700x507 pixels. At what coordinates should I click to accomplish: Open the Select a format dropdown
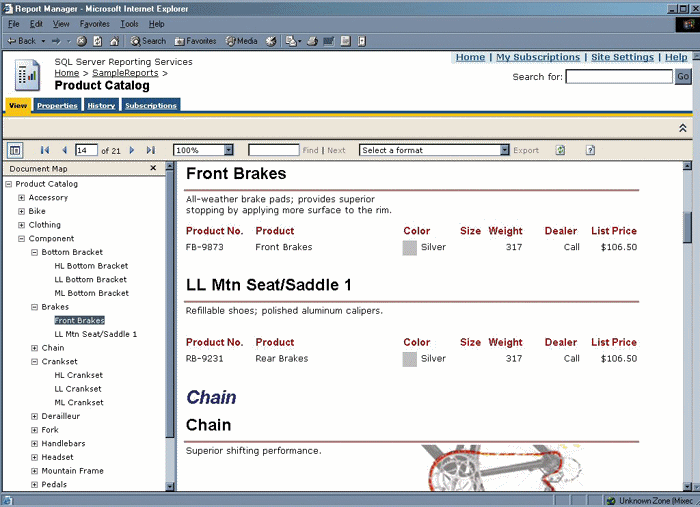504,150
